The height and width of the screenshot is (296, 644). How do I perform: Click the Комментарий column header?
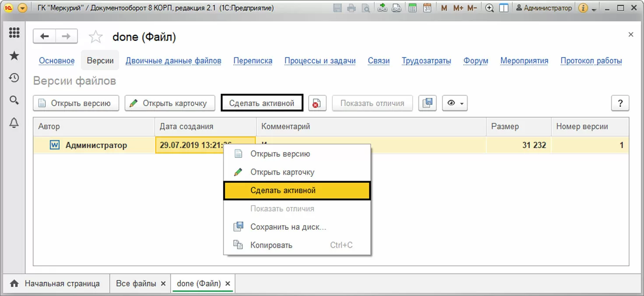point(371,126)
